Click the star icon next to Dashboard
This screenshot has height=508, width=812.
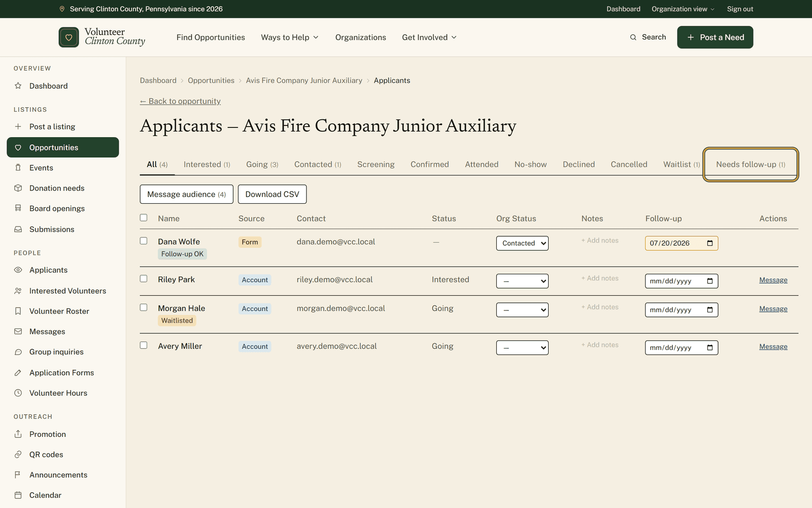point(18,86)
